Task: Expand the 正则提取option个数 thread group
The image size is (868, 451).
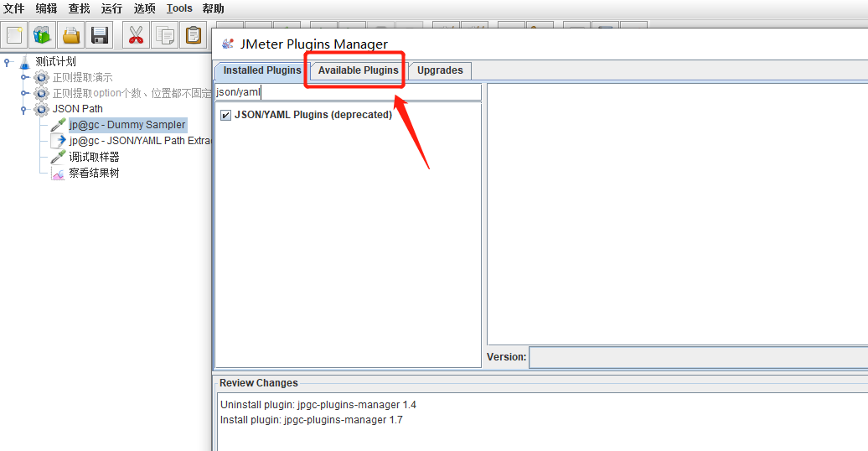Action: tap(25, 93)
